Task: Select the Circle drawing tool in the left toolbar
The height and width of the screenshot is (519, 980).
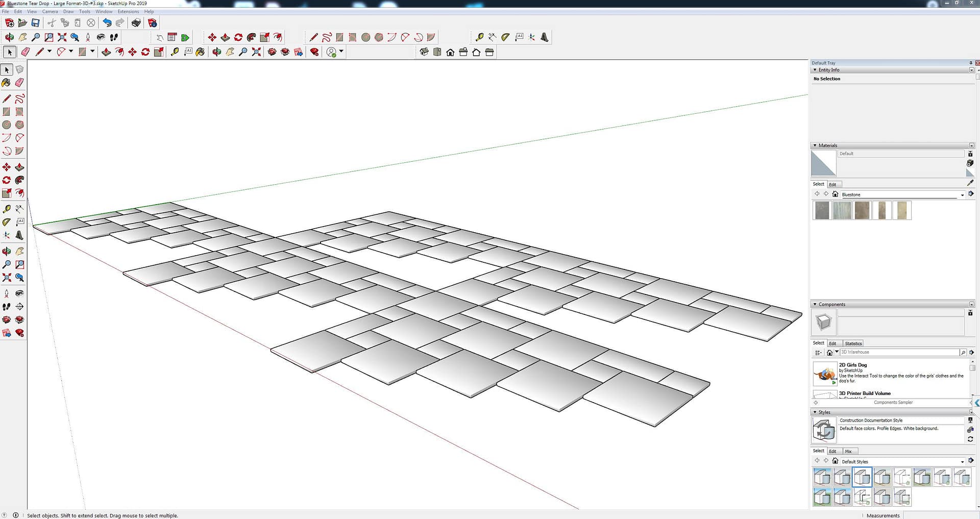Action: pyautogui.click(x=7, y=125)
